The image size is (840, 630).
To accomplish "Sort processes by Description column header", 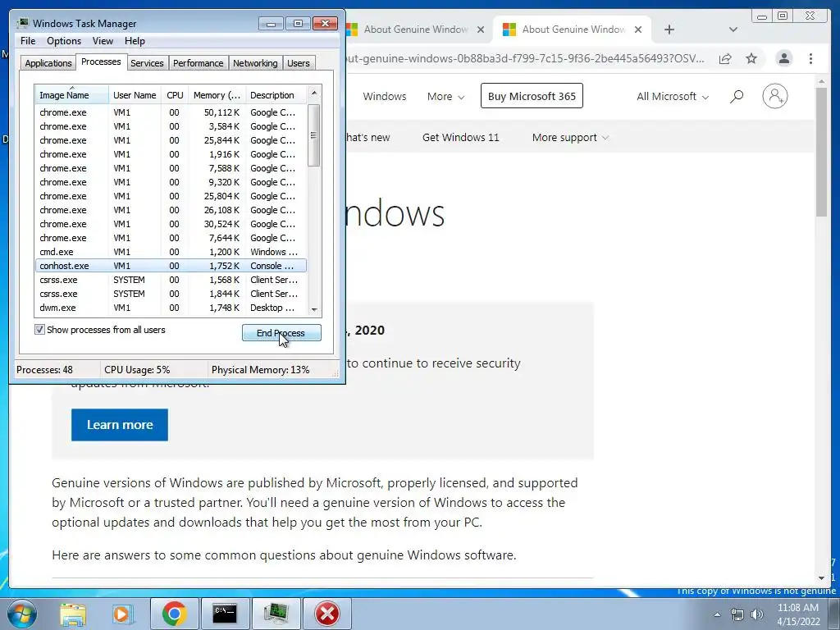I will click(x=276, y=95).
